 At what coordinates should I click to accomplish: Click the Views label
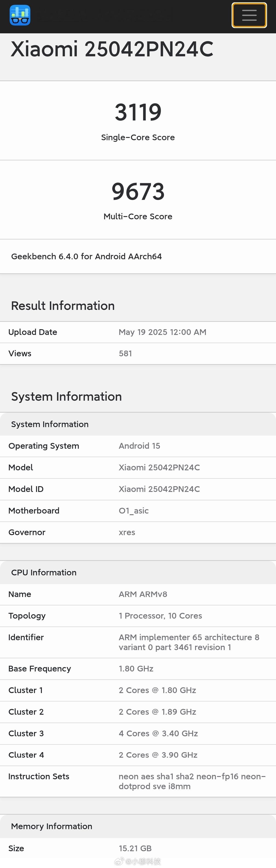pos(20,354)
